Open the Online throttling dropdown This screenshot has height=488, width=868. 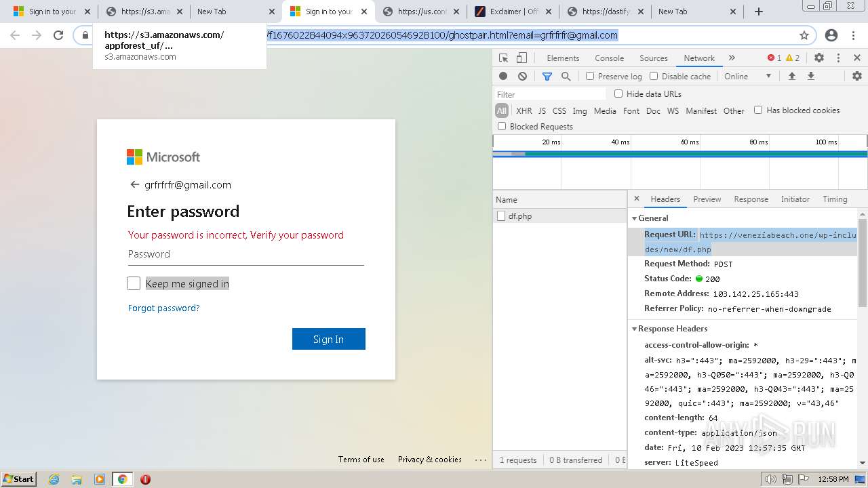747,77
